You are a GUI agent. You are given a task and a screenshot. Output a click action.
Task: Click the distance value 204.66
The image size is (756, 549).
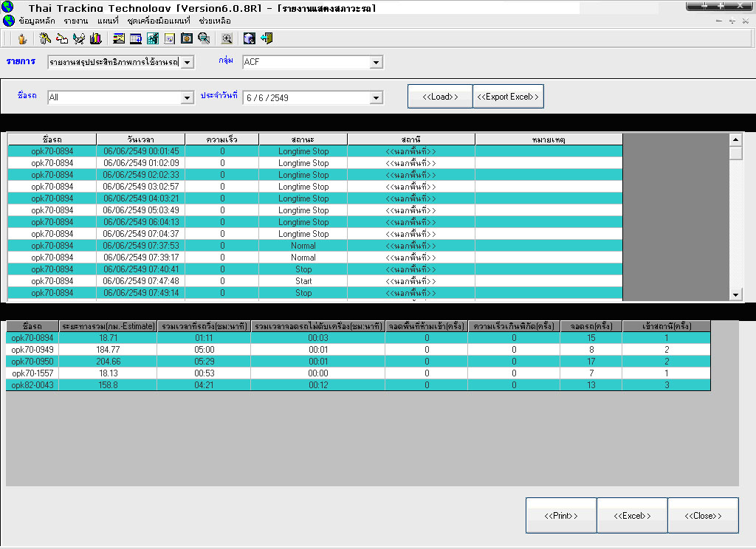108,362
